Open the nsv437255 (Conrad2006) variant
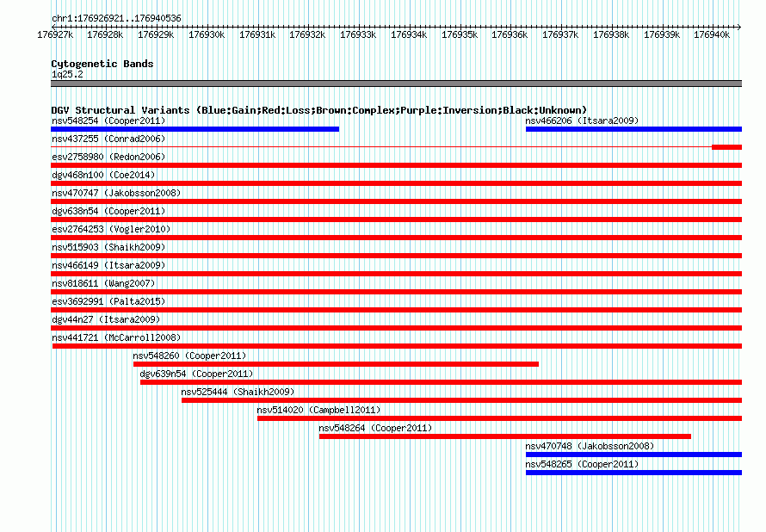 pos(108,139)
